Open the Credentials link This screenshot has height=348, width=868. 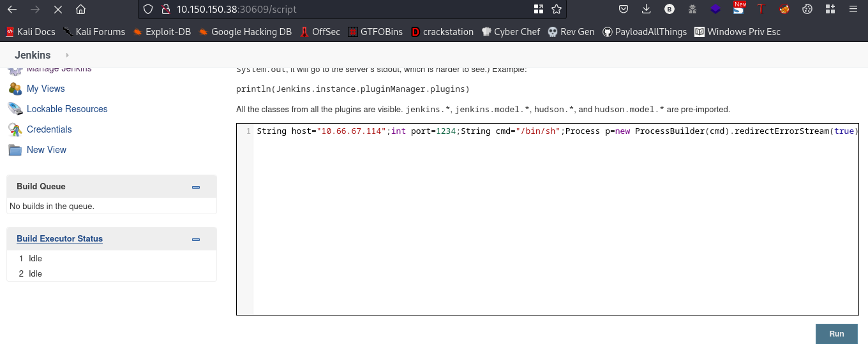(49, 129)
